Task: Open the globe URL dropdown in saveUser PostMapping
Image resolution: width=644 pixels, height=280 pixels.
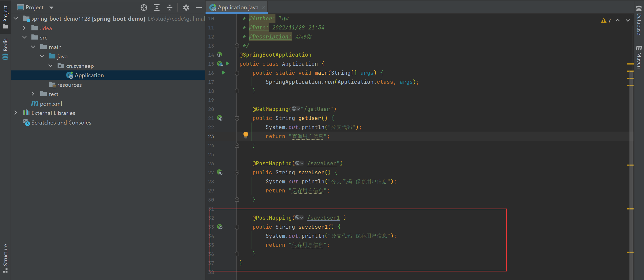Action: click(x=299, y=163)
